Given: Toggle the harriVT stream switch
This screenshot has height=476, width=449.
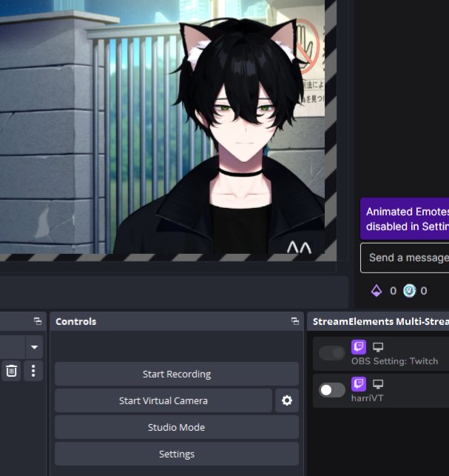Looking at the screenshot, I should (332, 390).
